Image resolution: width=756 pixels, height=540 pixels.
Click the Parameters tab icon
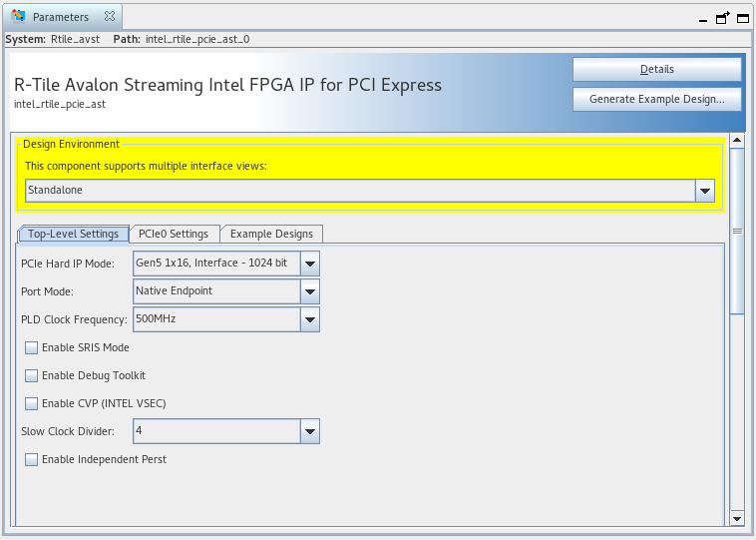19,17
